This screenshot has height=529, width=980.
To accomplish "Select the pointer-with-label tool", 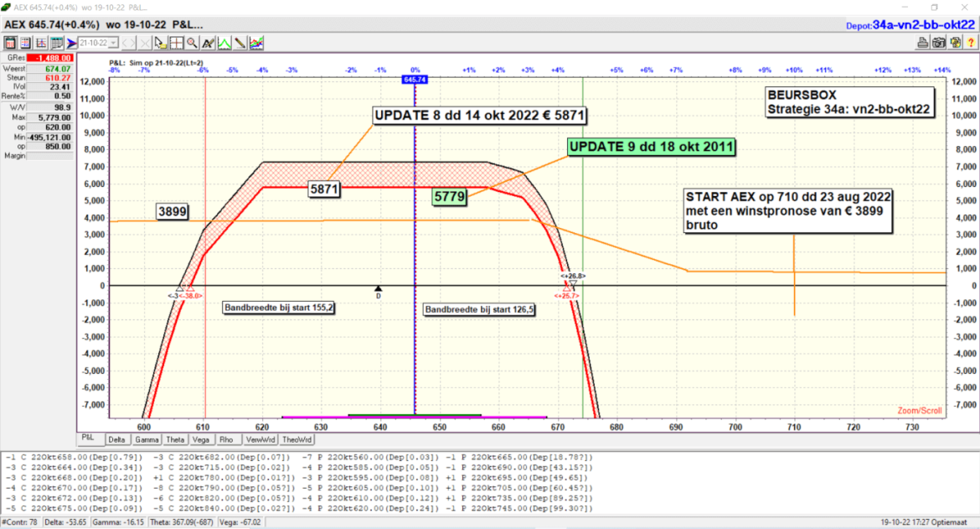I will [x=161, y=43].
